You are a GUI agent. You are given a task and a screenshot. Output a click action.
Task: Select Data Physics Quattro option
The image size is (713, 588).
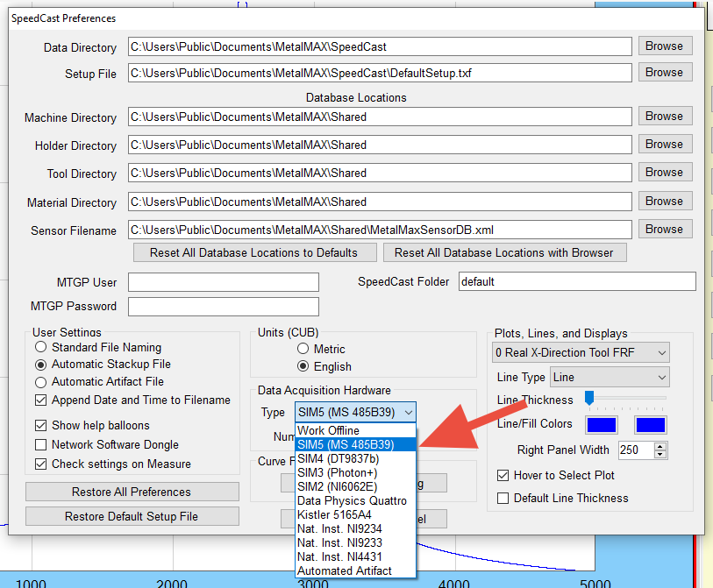click(x=355, y=500)
